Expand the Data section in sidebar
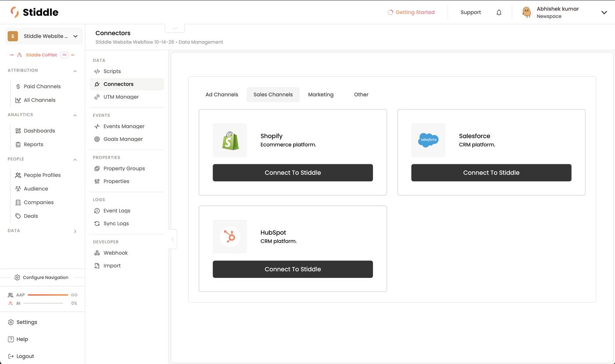The width and height of the screenshot is (615, 364). [75, 231]
